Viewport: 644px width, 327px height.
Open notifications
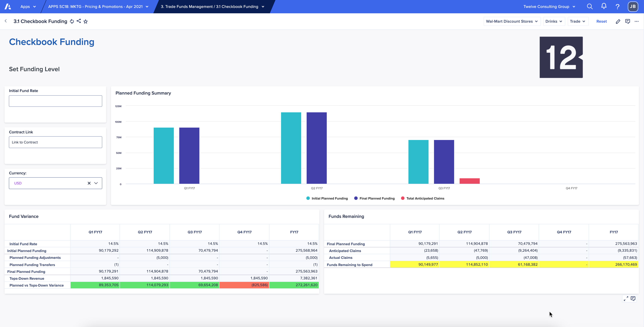click(604, 6)
